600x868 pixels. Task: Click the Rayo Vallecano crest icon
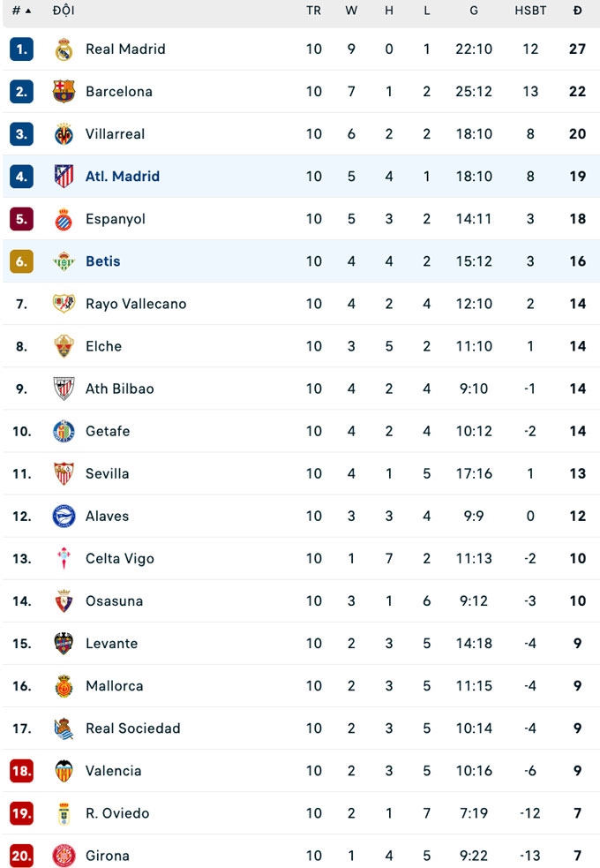click(x=64, y=304)
